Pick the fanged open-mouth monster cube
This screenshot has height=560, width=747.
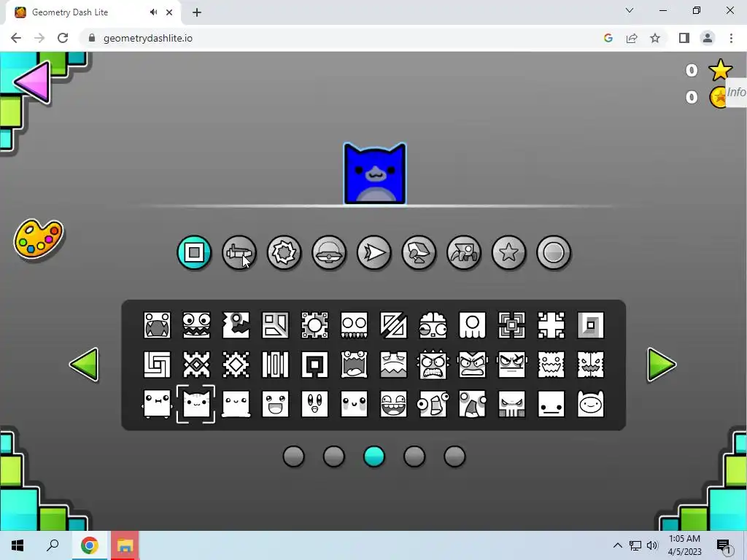pos(158,325)
